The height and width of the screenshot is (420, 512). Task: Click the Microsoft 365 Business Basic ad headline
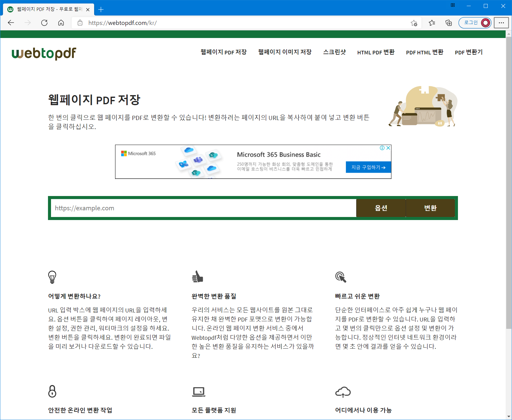click(x=279, y=155)
